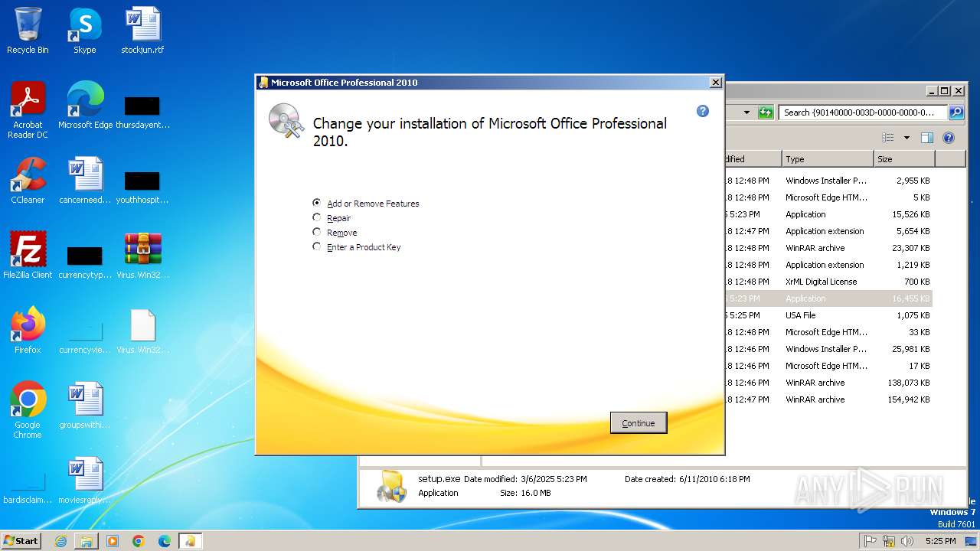Open clock showing 5:25 PM

click(940, 541)
